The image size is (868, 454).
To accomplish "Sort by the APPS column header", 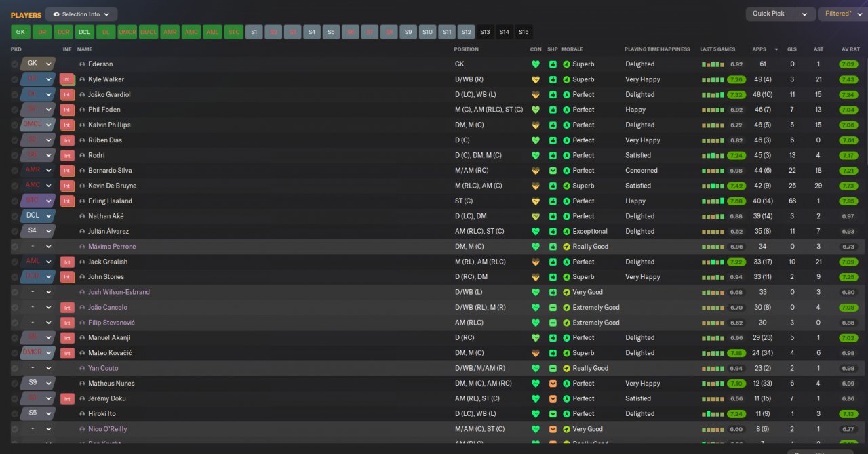I will [x=759, y=49].
